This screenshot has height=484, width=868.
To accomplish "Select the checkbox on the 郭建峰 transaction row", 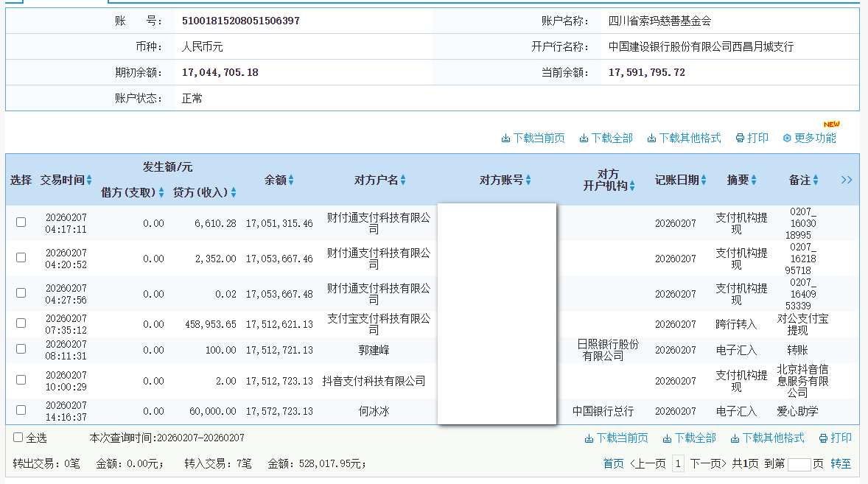I will pyautogui.click(x=21, y=349).
